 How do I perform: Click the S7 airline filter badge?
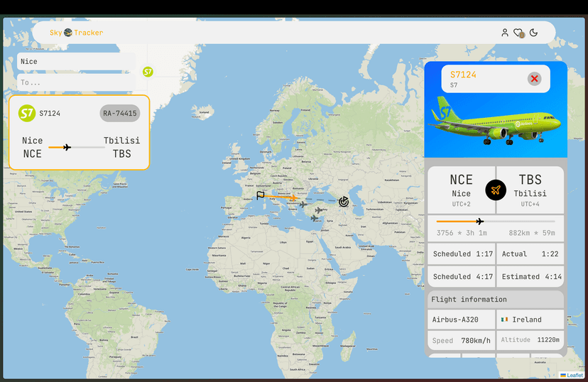coord(148,72)
